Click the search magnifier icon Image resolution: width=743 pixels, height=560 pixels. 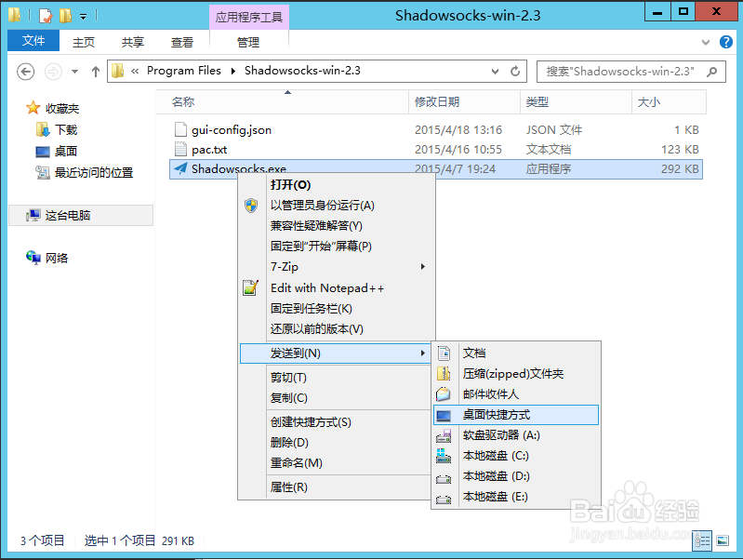pos(711,72)
